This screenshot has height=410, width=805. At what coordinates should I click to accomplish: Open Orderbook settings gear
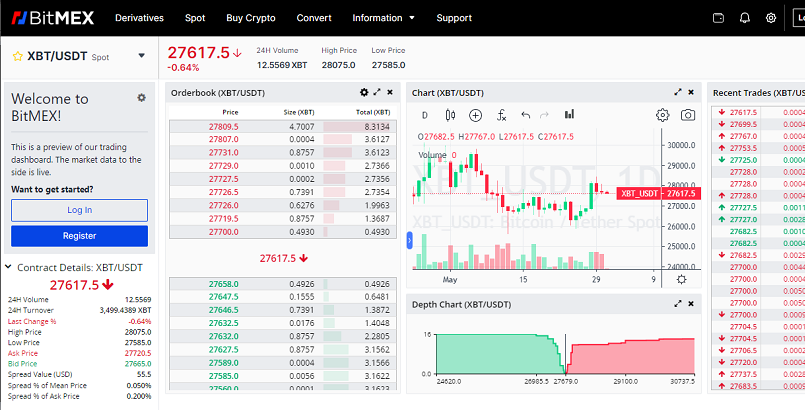coord(364,92)
